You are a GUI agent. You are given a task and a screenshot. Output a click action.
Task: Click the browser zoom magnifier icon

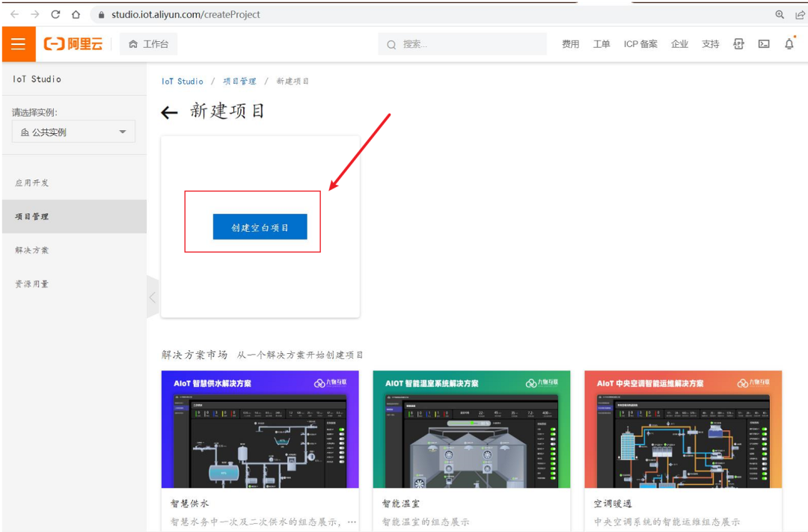click(x=780, y=14)
